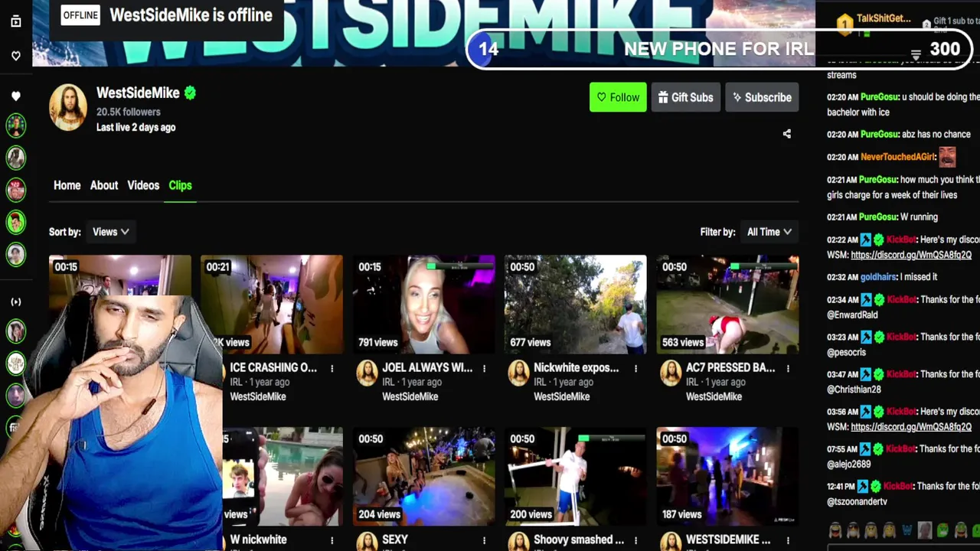Open the Nickwhite expos... clip title
This screenshot has width=980, height=551.
point(576,367)
